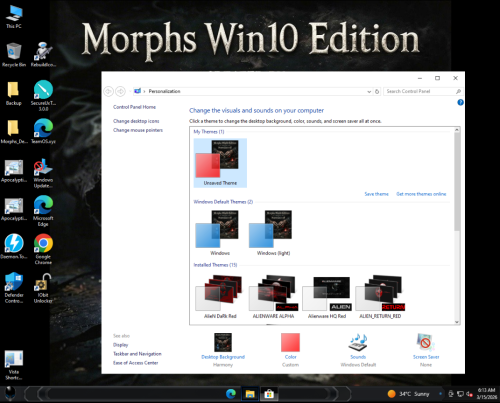The height and width of the screenshot is (403, 500).
Task: Expand the address bar history dropdown
Action: tap(369, 91)
